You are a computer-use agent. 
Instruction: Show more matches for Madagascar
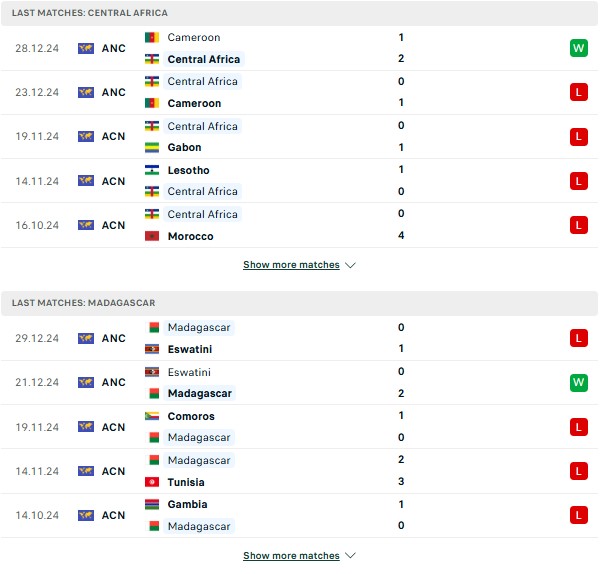pyautogui.click(x=291, y=556)
